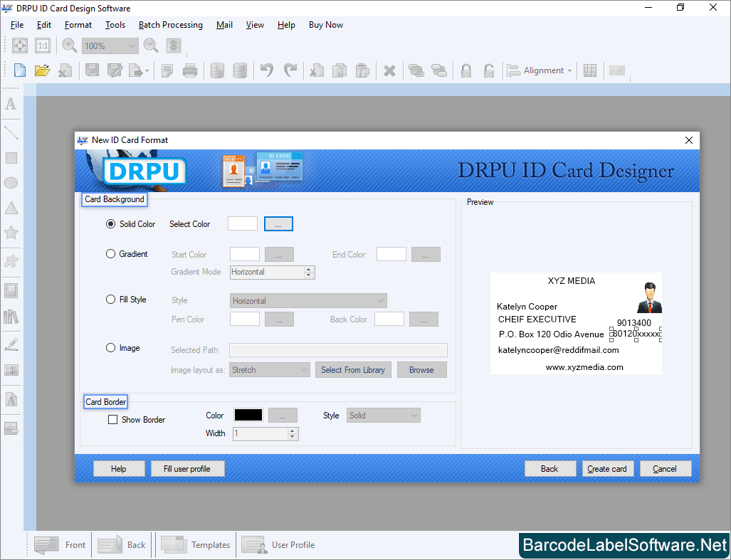Image resolution: width=731 pixels, height=560 pixels.
Task: Select the Text tool in the left toolbar
Action: (x=11, y=104)
